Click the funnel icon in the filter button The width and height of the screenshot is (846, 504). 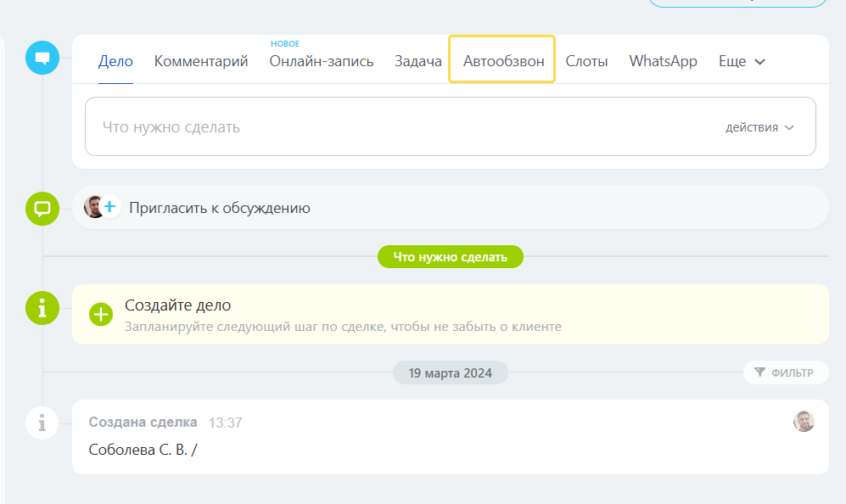[x=759, y=372]
